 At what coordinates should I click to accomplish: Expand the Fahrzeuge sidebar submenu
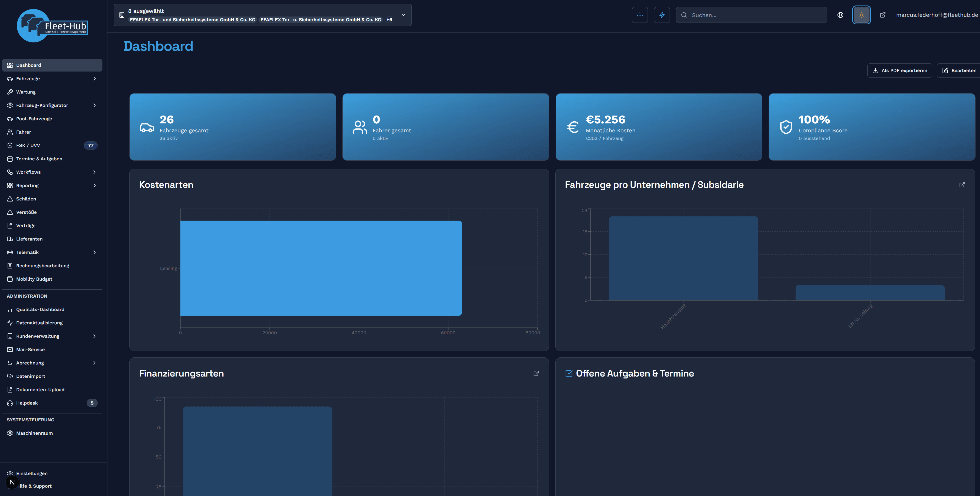coord(94,78)
